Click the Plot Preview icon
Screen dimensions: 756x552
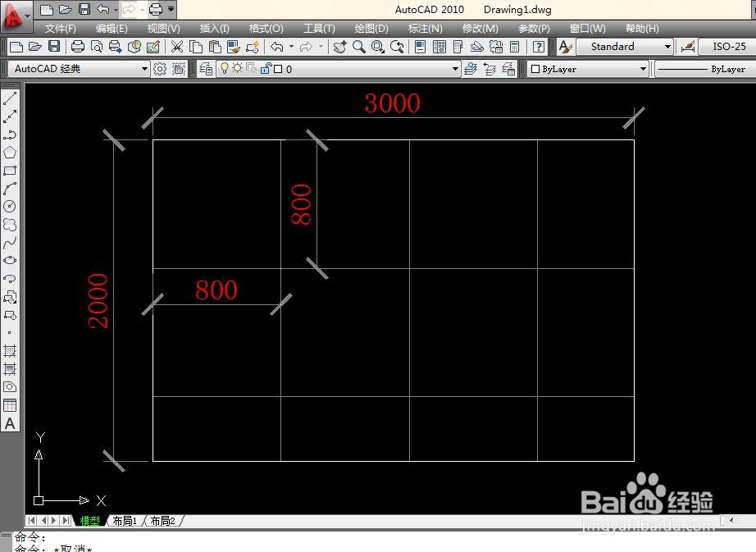click(97, 47)
